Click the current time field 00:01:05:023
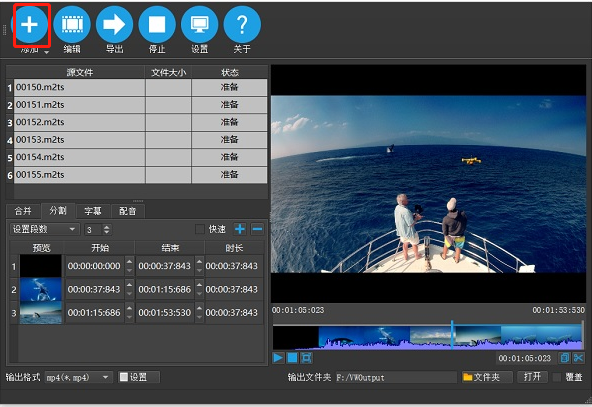The width and height of the screenshot is (592, 407). pyautogui.click(x=524, y=358)
